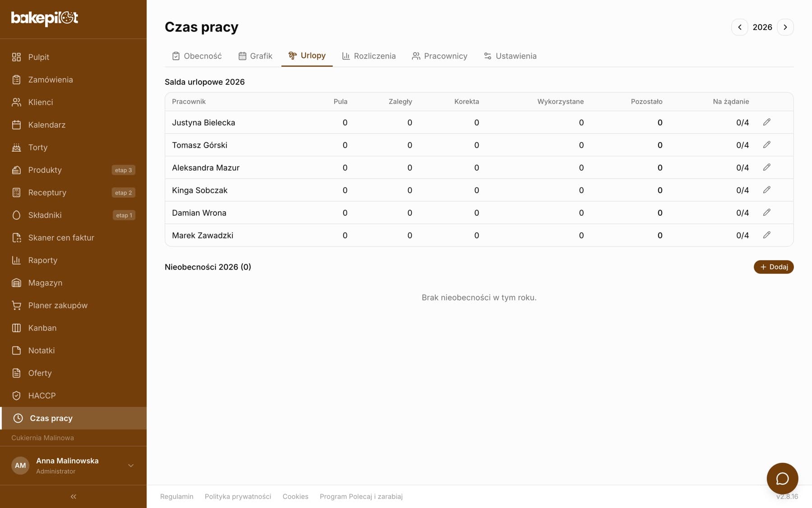
Task: Go to next year arrow
Action: [785, 27]
